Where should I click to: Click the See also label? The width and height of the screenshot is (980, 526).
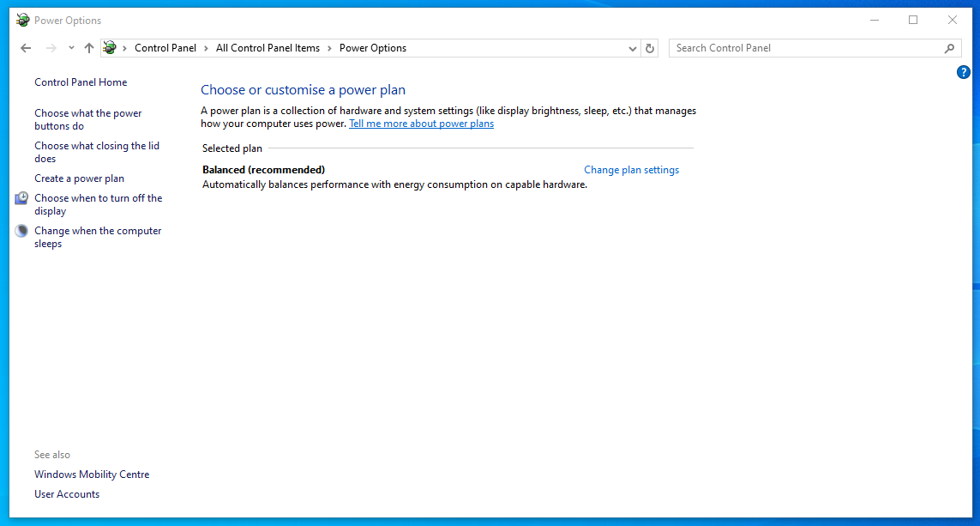point(52,455)
